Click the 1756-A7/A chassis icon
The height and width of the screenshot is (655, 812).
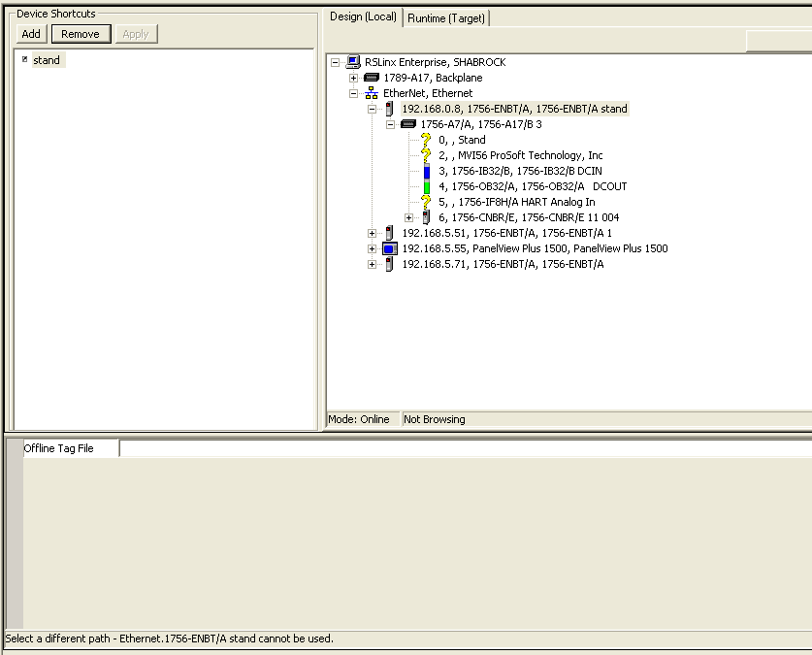click(408, 124)
